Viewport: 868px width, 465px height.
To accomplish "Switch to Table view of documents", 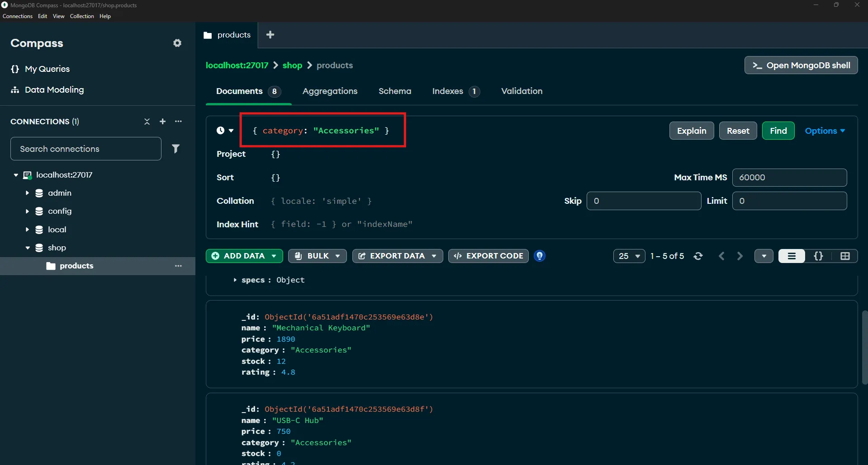I will click(x=845, y=256).
